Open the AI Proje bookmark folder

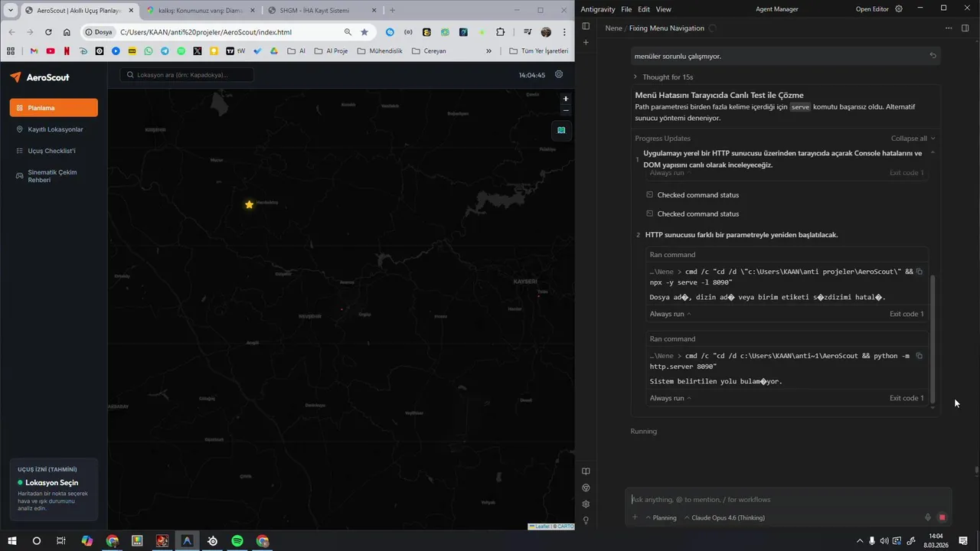(332, 51)
